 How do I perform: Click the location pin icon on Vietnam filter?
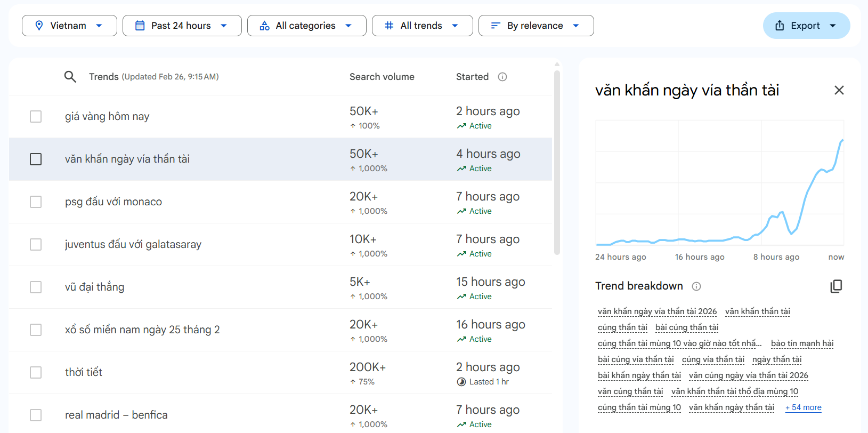(39, 26)
